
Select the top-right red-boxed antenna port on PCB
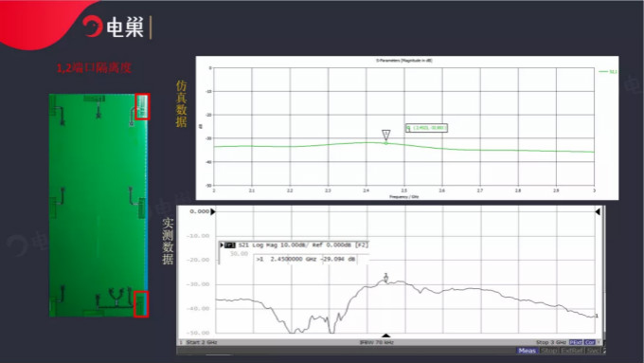(x=142, y=107)
